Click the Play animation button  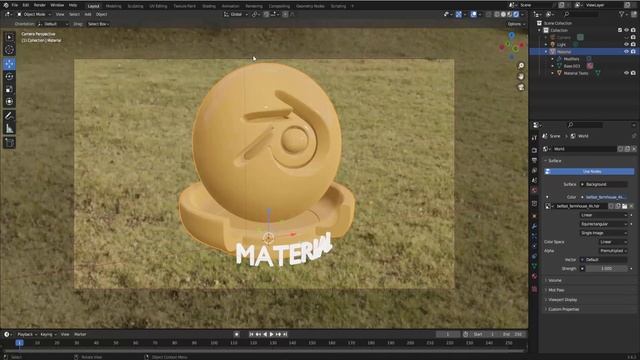point(271,334)
